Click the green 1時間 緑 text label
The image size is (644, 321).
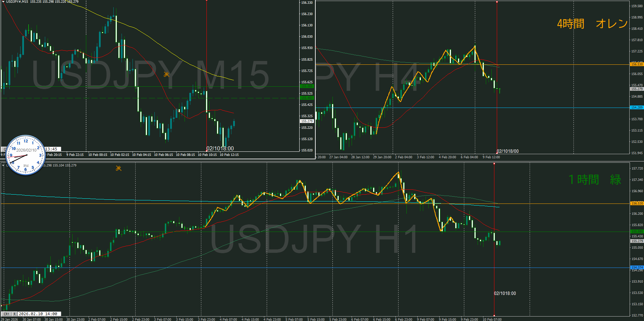click(594, 180)
